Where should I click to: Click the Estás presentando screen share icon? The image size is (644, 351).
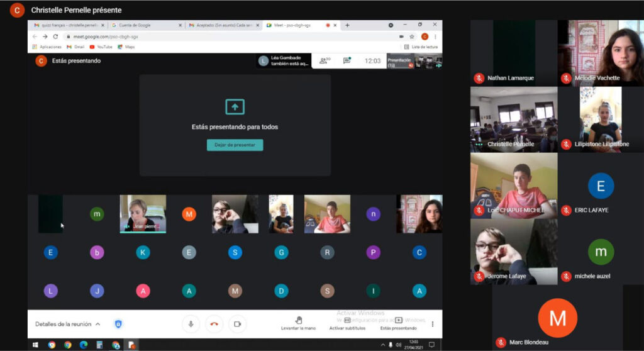tap(398, 323)
